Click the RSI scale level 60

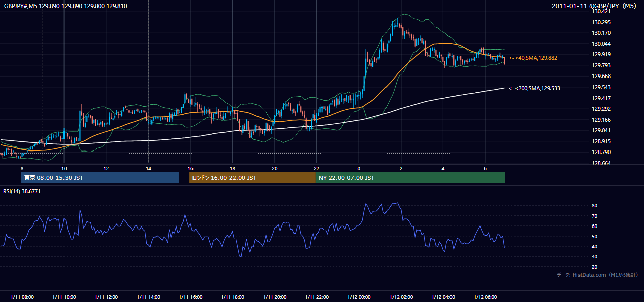tap(595, 226)
